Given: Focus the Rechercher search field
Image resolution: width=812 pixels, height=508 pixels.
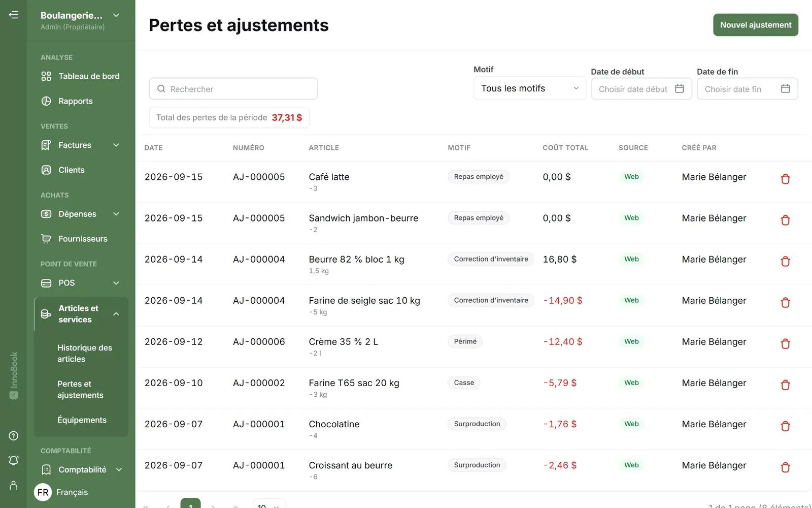Looking at the screenshot, I should click(233, 89).
